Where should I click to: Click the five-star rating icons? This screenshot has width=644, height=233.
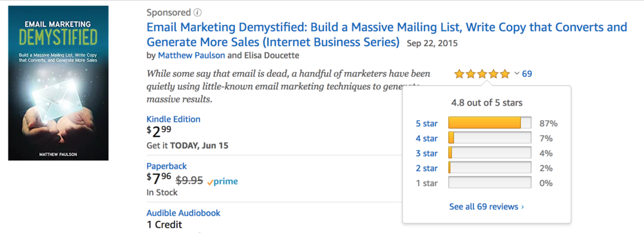click(482, 74)
